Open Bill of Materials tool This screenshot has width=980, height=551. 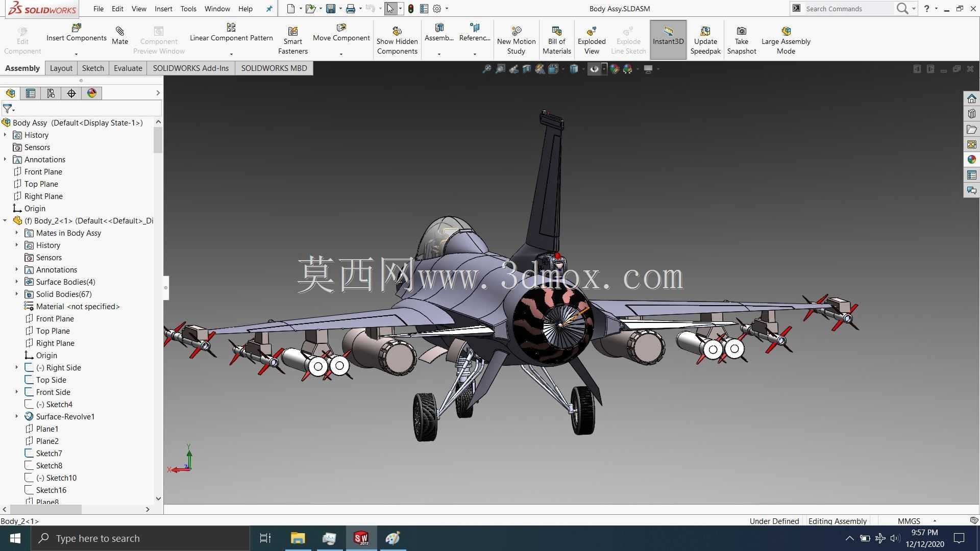point(556,40)
